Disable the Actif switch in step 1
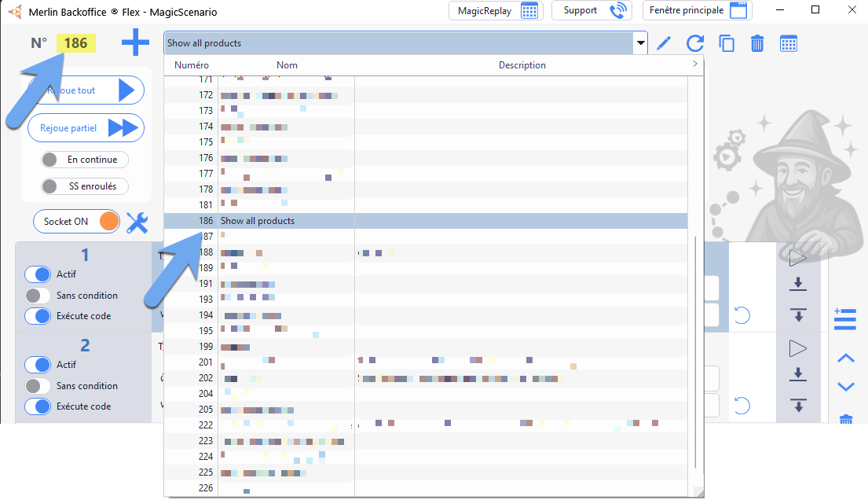Screen dimensions: 868x500 [38, 274]
